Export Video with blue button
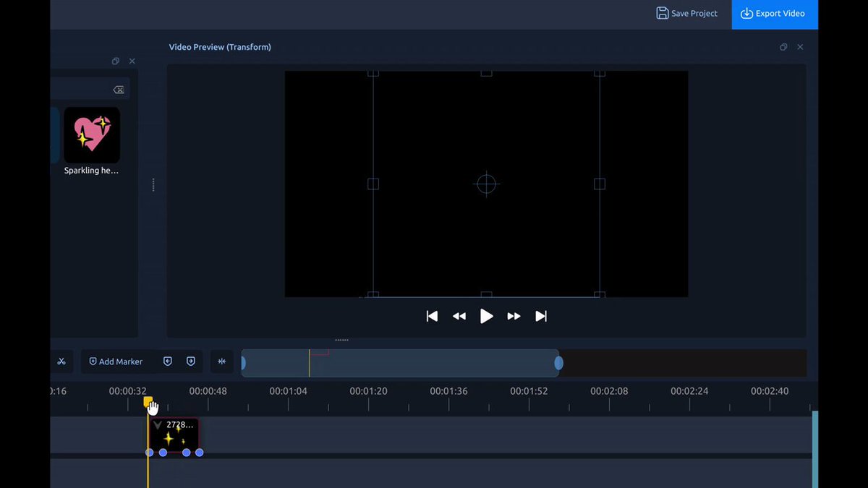This screenshot has width=868, height=488. click(775, 14)
